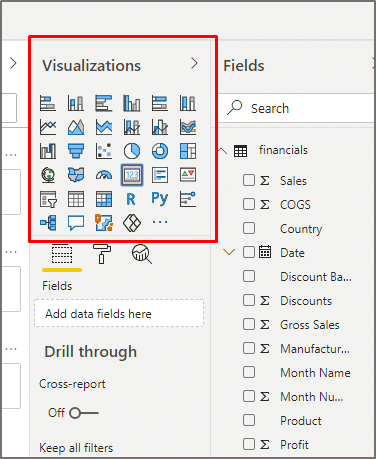Select the Manufactur... field checkbox

coord(249,348)
